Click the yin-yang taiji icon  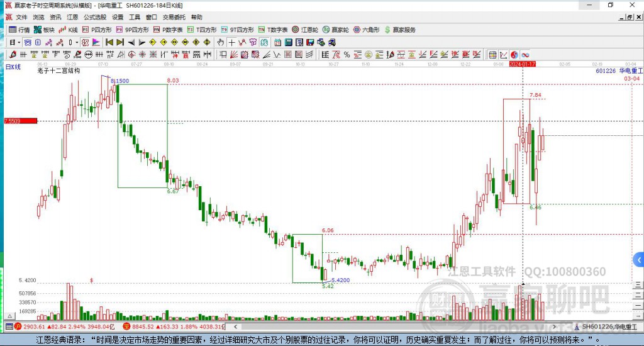(514, 54)
